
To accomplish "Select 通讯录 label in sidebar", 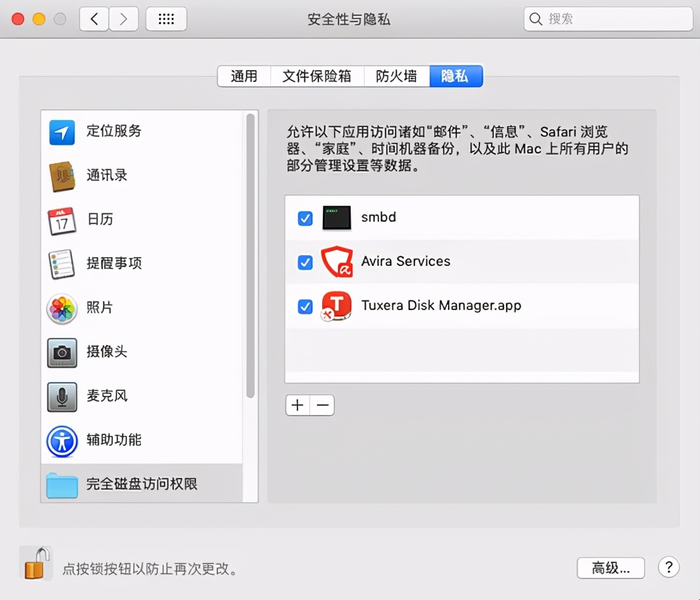I will (x=107, y=175).
